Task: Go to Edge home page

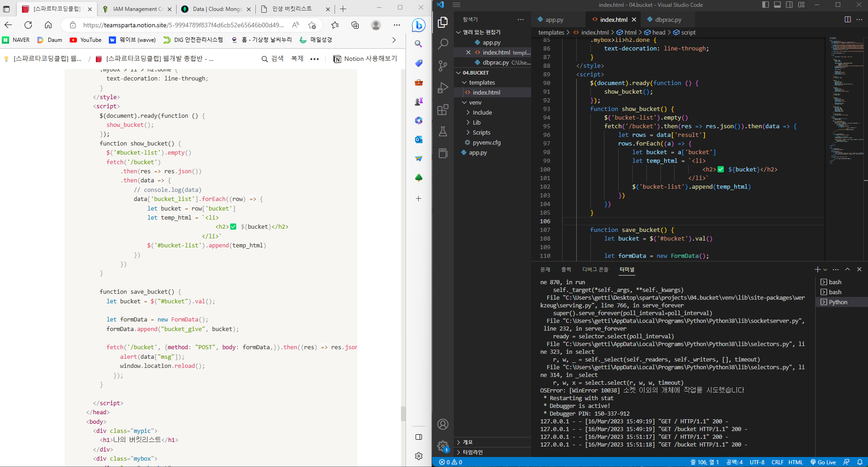Action: 48,25
